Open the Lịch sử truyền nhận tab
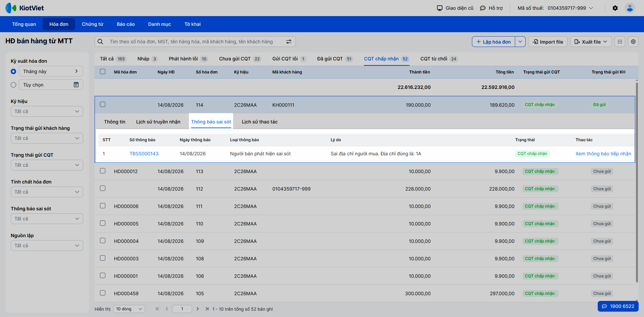This screenshot has height=317, width=644. coord(158,122)
